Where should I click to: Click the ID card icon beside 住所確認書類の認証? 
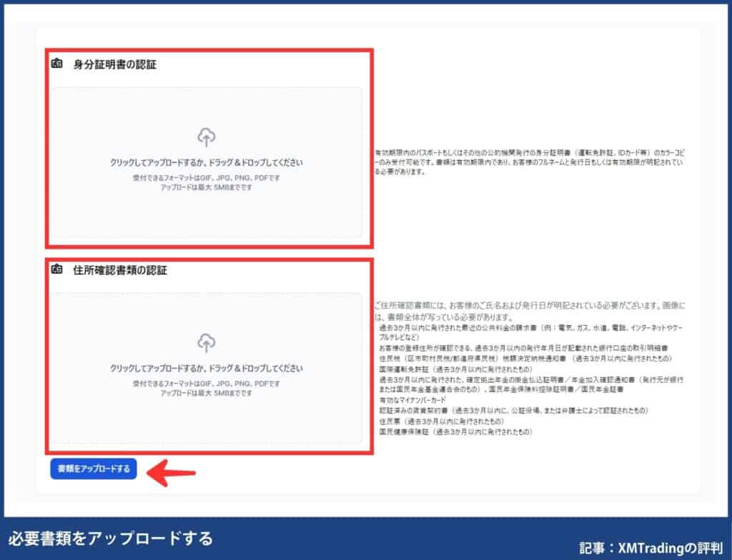coord(57,269)
